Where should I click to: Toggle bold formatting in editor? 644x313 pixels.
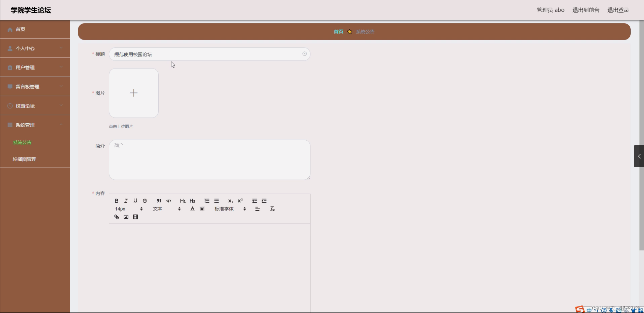pyautogui.click(x=116, y=201)
